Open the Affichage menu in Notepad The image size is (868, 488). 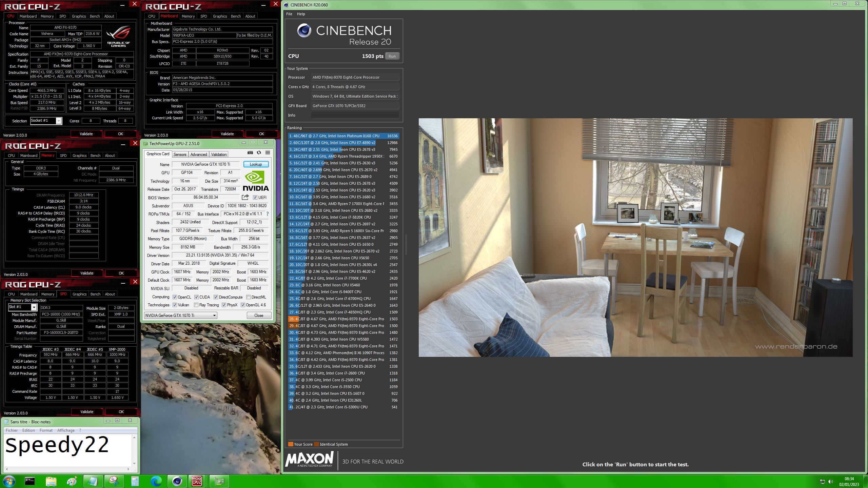tap(66, 430)
